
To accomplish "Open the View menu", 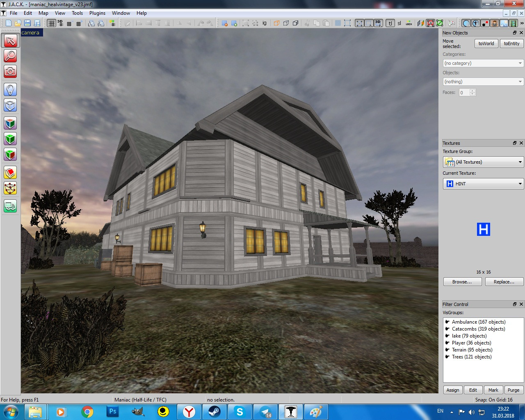I will click(60, 13).
